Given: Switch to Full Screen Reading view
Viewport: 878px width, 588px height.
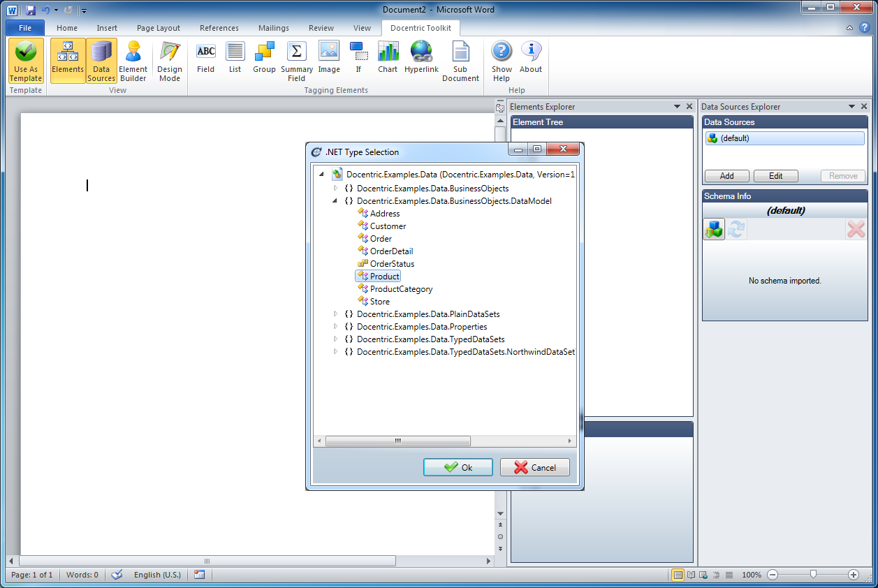Looking at the screenshot, I should tap(692, 575).
